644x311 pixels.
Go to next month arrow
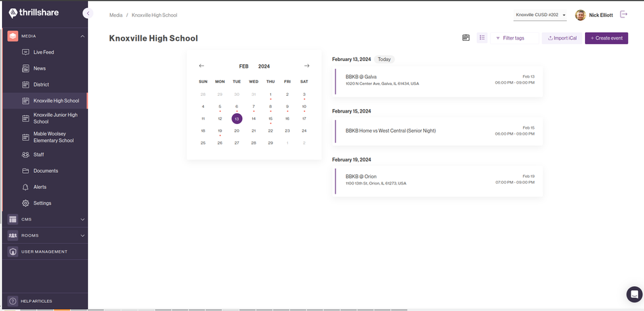pos(307,66)
